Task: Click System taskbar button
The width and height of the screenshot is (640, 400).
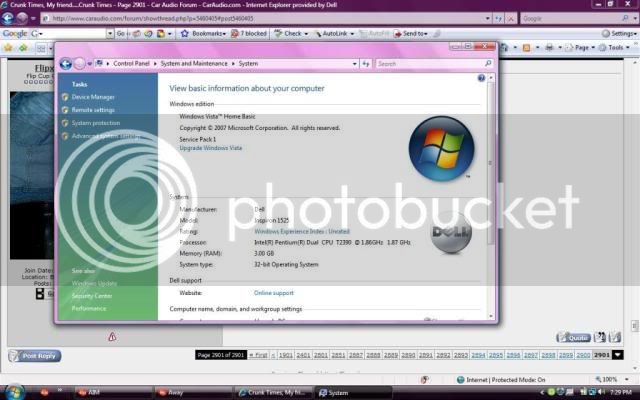Action: [x=354, y=393]
